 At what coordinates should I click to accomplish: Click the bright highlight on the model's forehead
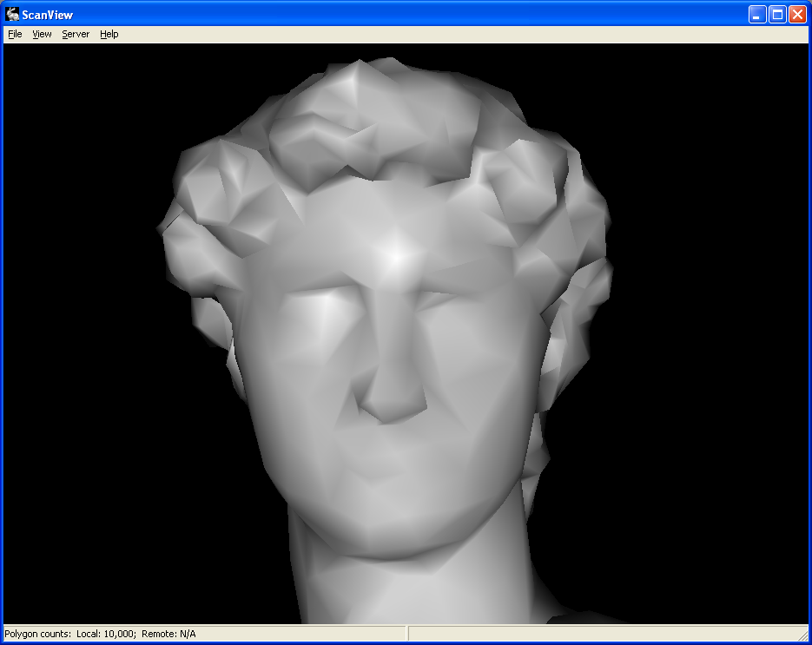pyautogui.click(x=396, y=256)
